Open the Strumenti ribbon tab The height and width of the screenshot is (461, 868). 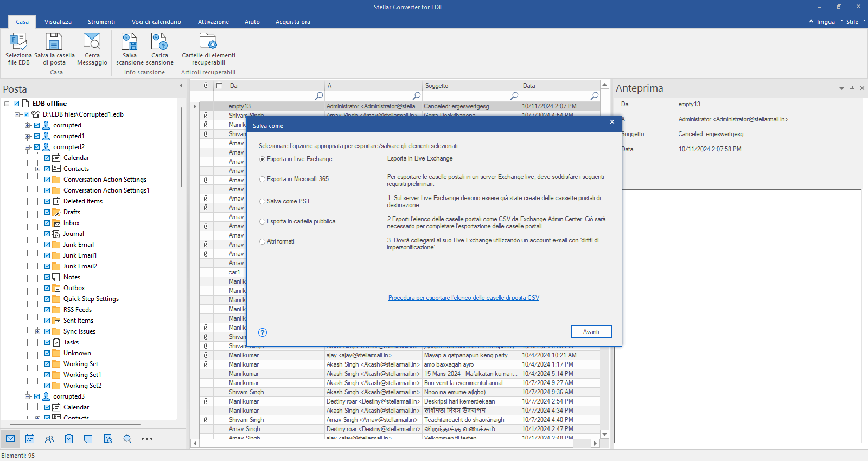point(101,22)
